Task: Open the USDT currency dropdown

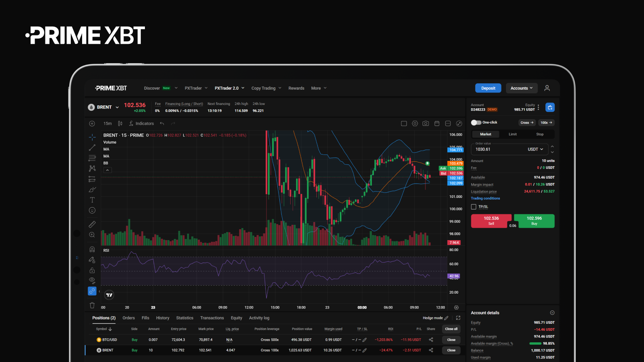Action: pos(535,149)
